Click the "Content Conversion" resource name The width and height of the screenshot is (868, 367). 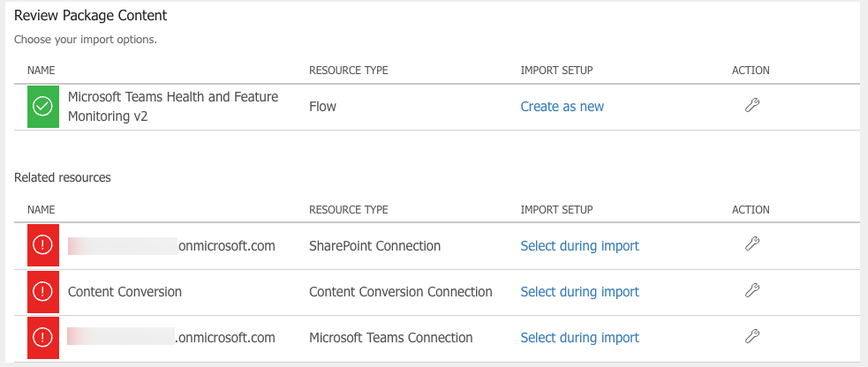(x=125, y=292)
